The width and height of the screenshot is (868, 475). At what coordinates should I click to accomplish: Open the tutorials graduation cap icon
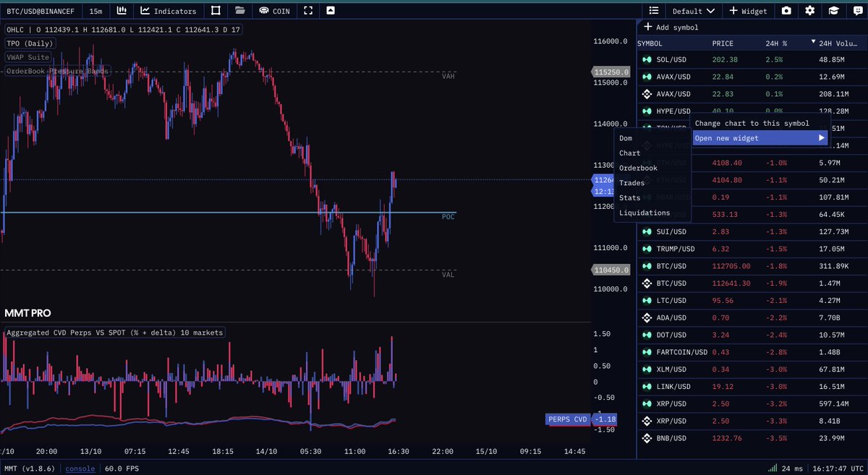[833, 11]
